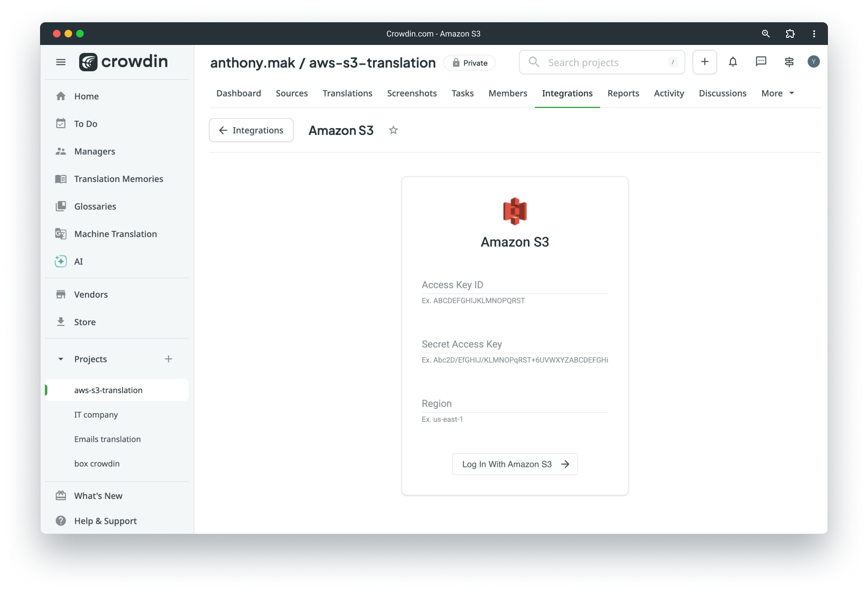Click anthony.mak / aws-s3-translation project title
The height and width of the screenshot is (592, 868).
pyautogui.click(x=323, y=63)
